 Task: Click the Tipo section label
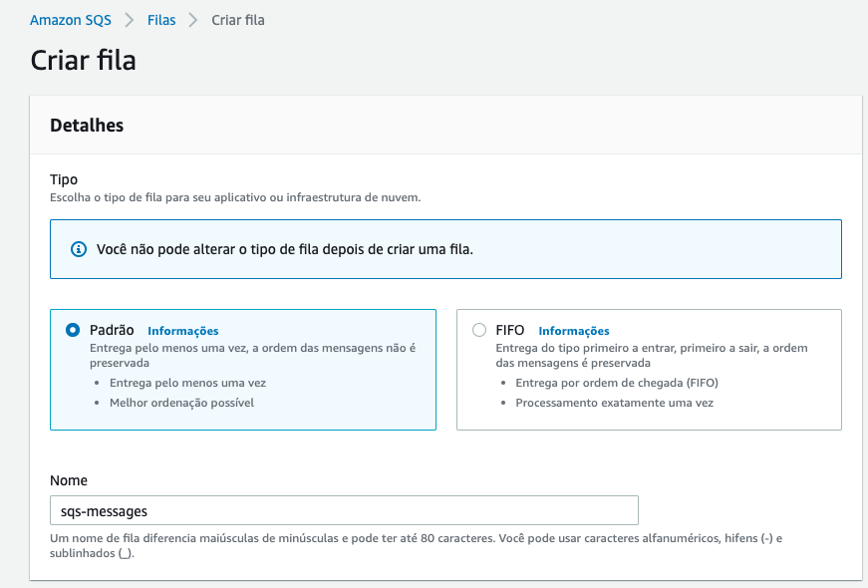point(64,179)
